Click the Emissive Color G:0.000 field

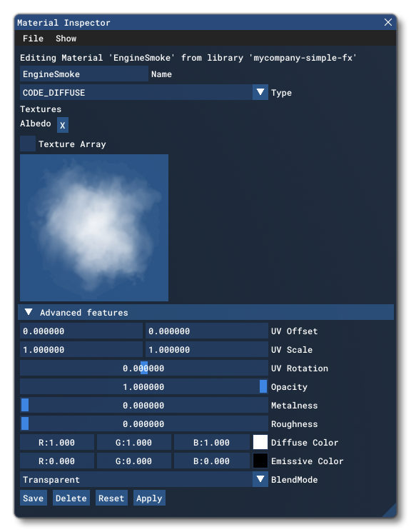click(134, 461)
